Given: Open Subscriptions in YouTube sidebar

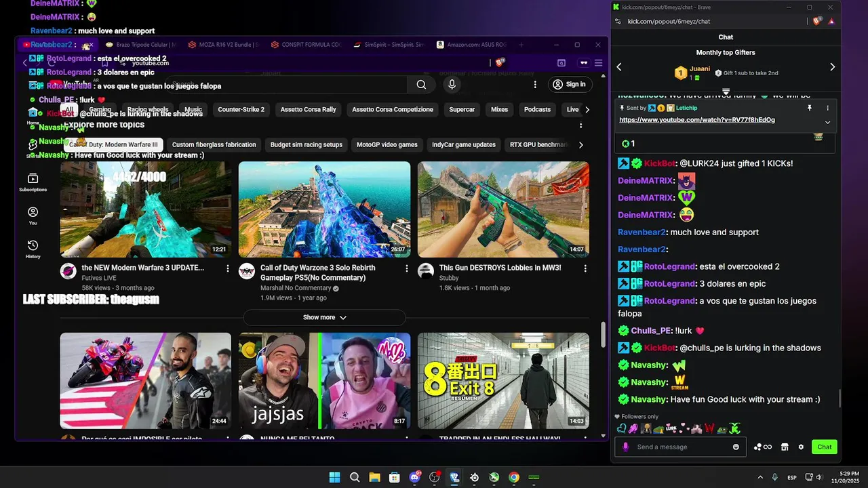Looking at the screenshot, I should coord(33,182).
